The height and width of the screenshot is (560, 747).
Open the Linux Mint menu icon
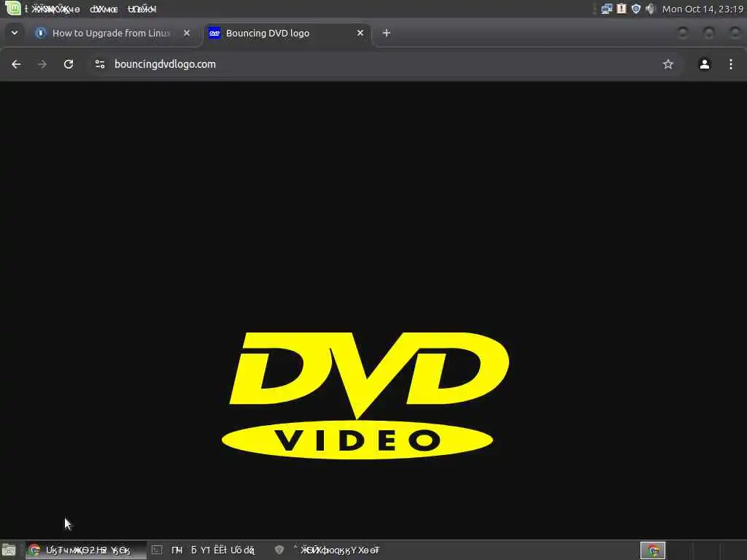tap(13, 8)
